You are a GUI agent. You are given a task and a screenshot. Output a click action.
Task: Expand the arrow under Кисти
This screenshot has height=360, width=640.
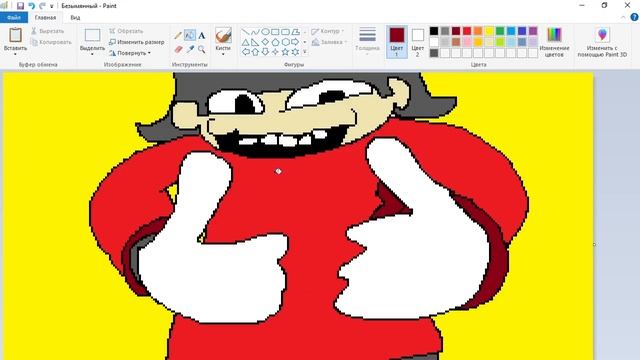pos(223,54)
